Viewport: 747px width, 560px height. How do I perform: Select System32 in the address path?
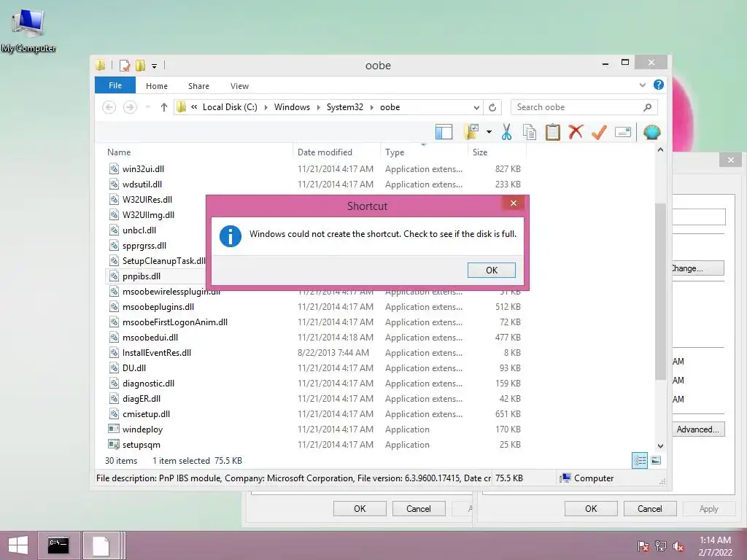coord(345,107)
